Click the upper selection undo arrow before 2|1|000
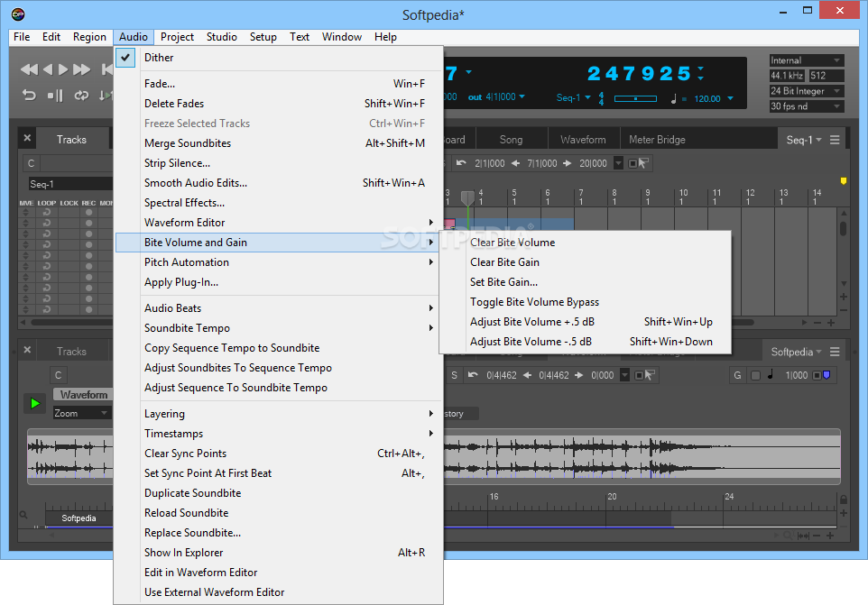Screen dimensions: 868x605 click(x=461, y=163)
